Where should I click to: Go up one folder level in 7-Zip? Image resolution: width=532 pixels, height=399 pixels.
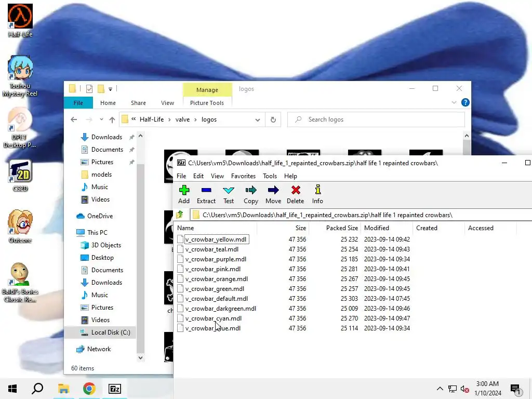click(180, 215)
